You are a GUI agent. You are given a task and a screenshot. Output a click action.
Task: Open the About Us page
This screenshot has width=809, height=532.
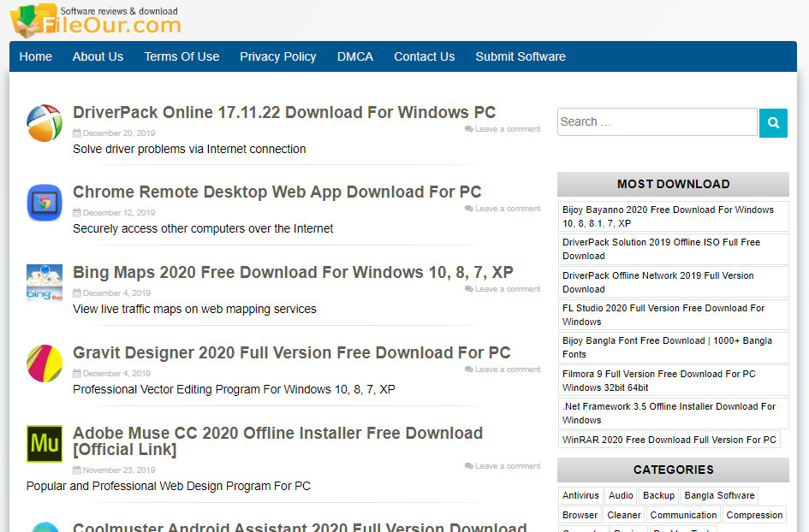click(x=98, y=56)
